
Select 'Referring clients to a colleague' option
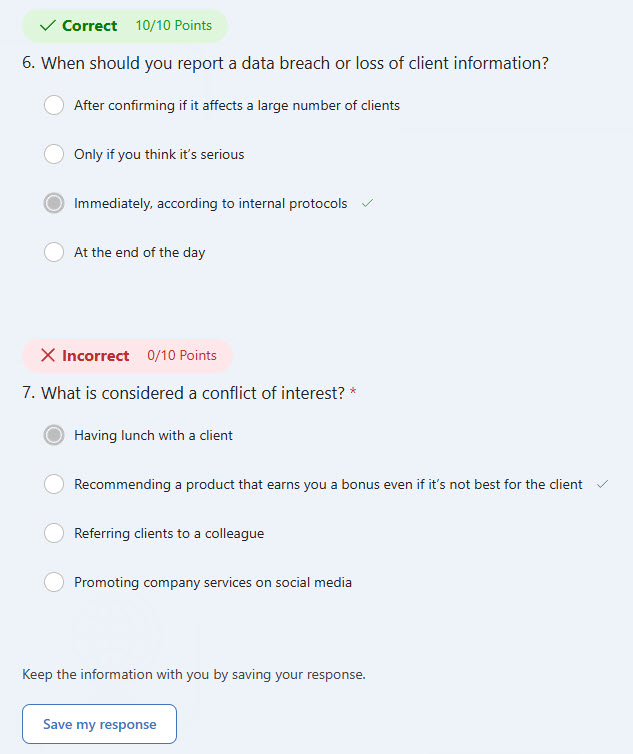[54, 533]
